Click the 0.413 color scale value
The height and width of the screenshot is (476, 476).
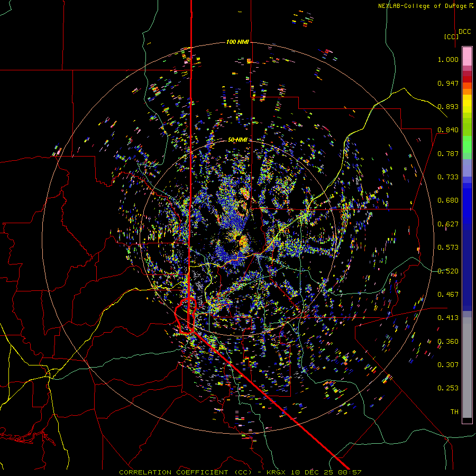click(x=448, y=318)
